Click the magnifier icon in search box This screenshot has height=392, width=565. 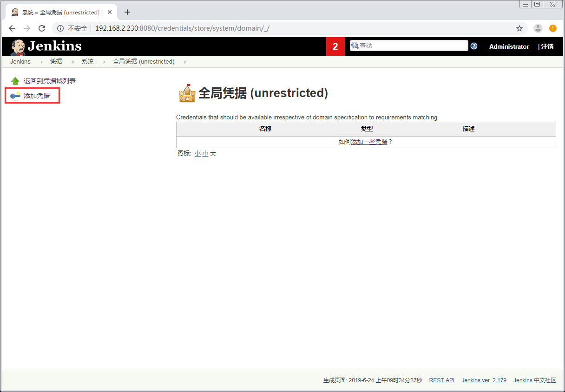pyautogui.click(x=355, y=46)
